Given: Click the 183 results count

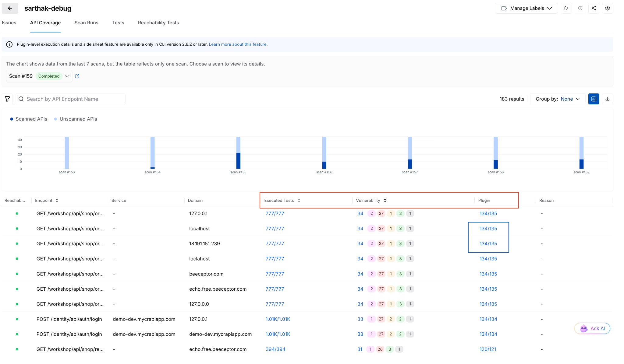Looking at the screenshot, I should click(512, 99).
